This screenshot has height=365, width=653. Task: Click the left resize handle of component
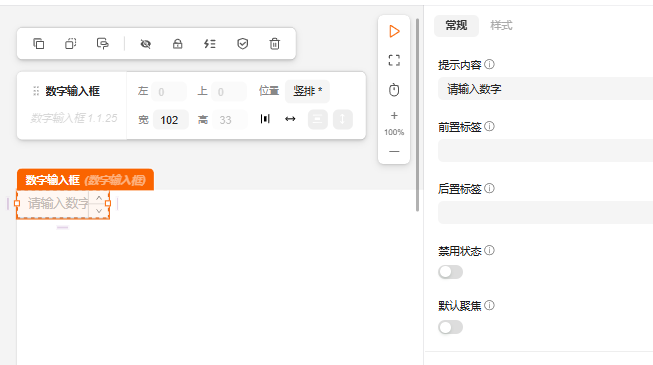tap(17, 203)
